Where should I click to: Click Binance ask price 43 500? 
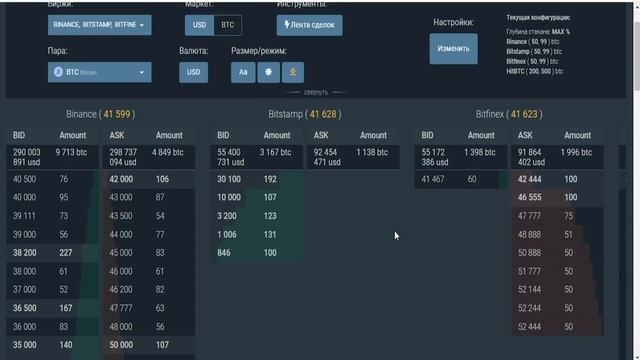(121, 216)
